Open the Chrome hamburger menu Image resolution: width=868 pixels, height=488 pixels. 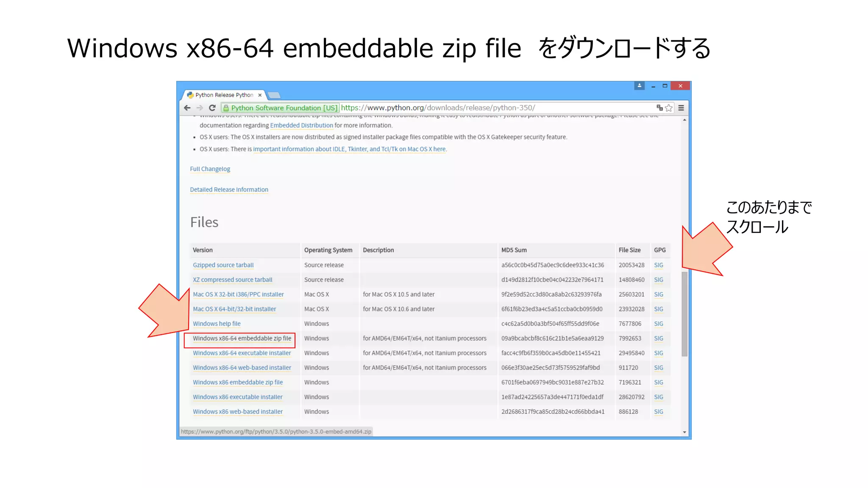[x=681, y=108]
